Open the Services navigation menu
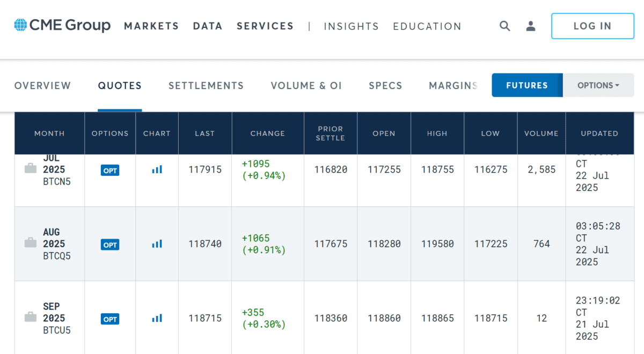644x354 pixels. coord(265,26)
